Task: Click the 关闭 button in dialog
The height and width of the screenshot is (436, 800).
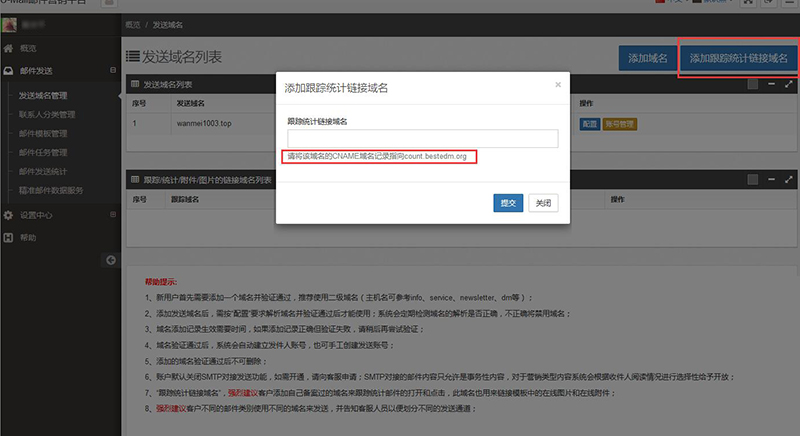Action: pos(541,203)
